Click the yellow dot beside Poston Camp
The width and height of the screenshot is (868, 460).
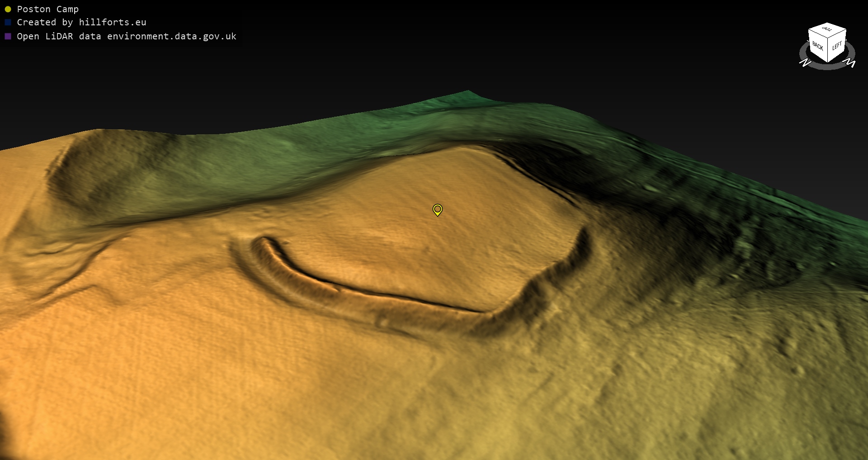8,9
